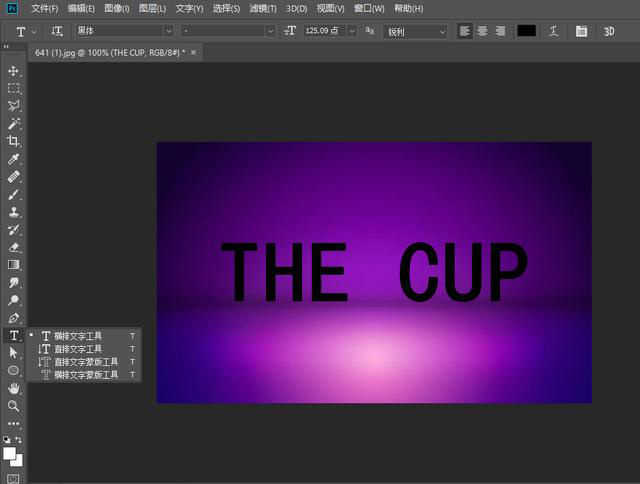Select the Hand tool
The width and height of the screenshot is (640, 484).
(x=14, y=388)
